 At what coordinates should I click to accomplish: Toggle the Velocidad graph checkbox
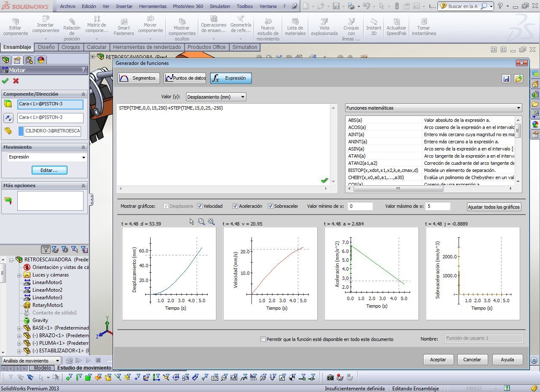tap(200, 206)
